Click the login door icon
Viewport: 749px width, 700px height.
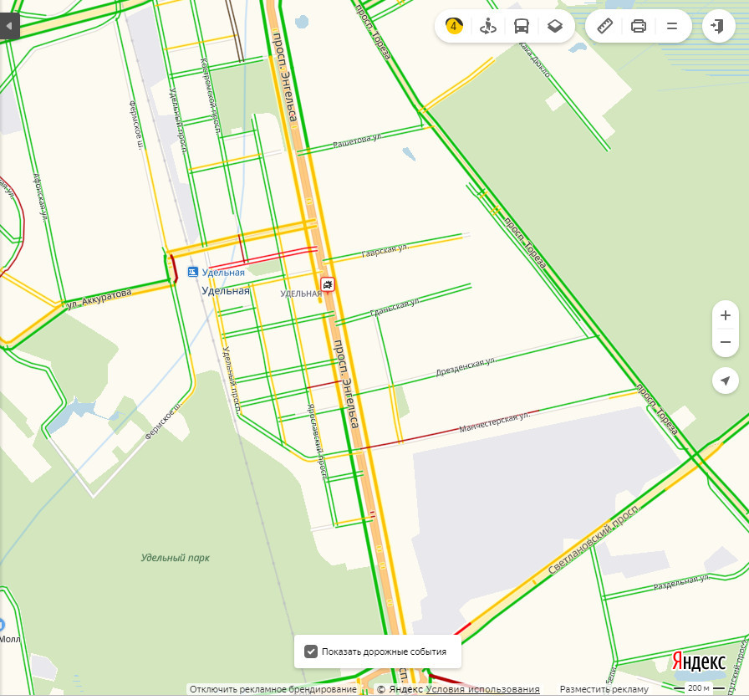718,26
